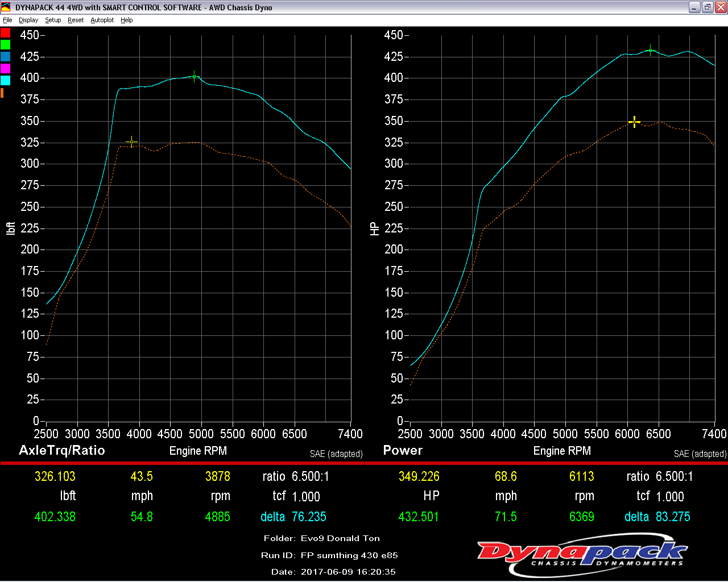Open the Display menu
728x582 pixels.
(x=28, y=20)
